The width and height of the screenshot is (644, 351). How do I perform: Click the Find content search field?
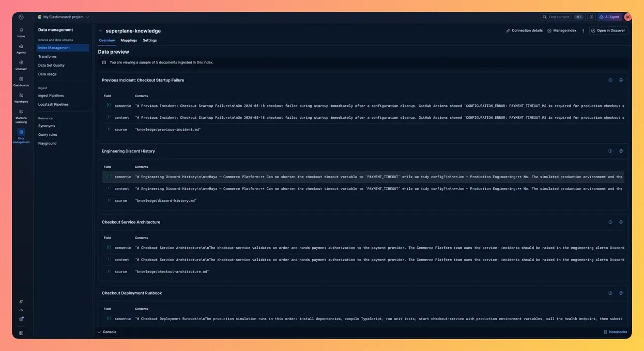click(562, 17)
